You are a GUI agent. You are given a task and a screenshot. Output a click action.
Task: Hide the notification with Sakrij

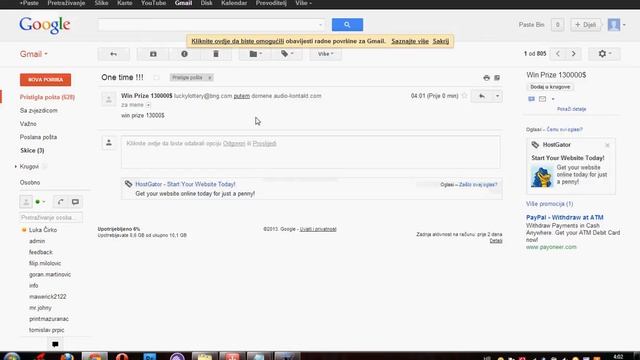tap(441, 41)
